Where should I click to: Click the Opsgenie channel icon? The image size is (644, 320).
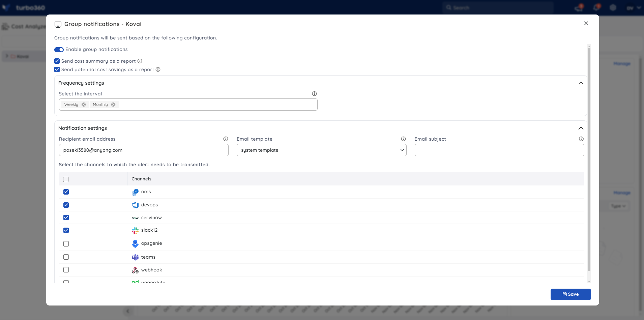click(135, 243)
